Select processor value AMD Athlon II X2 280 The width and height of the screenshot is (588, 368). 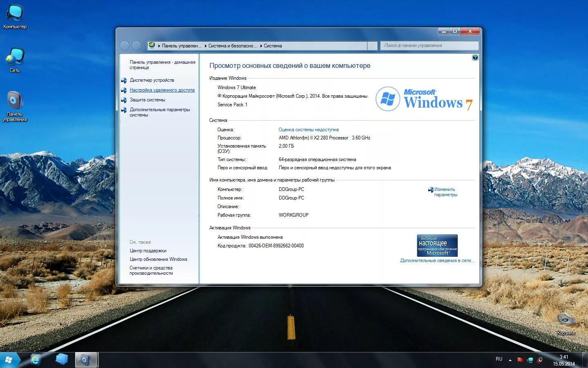325,138
